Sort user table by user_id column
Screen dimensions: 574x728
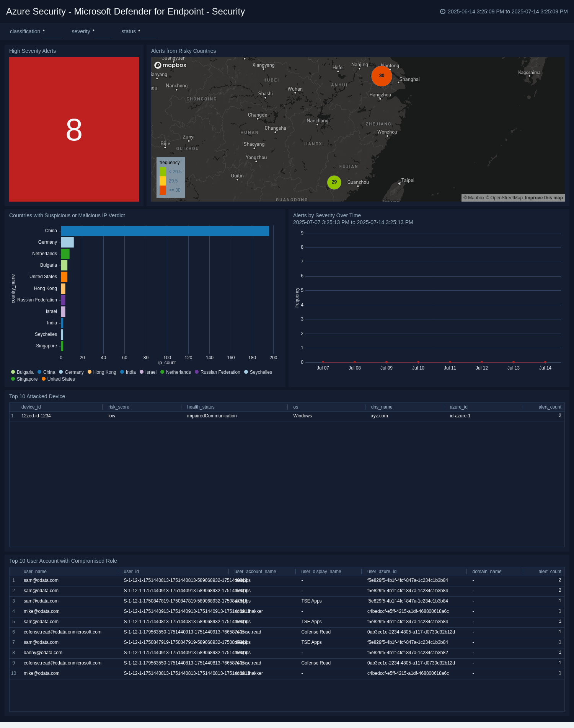pyautogui.click(x=131, y=572)
